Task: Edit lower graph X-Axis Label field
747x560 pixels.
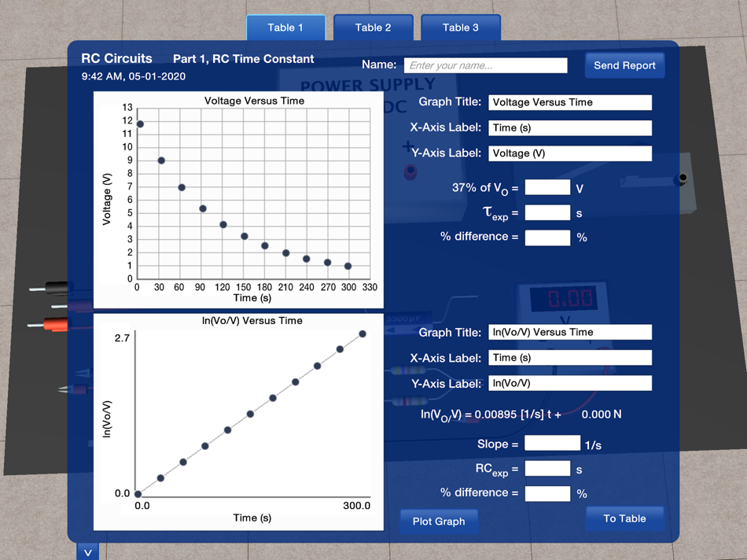Action: 570,358
